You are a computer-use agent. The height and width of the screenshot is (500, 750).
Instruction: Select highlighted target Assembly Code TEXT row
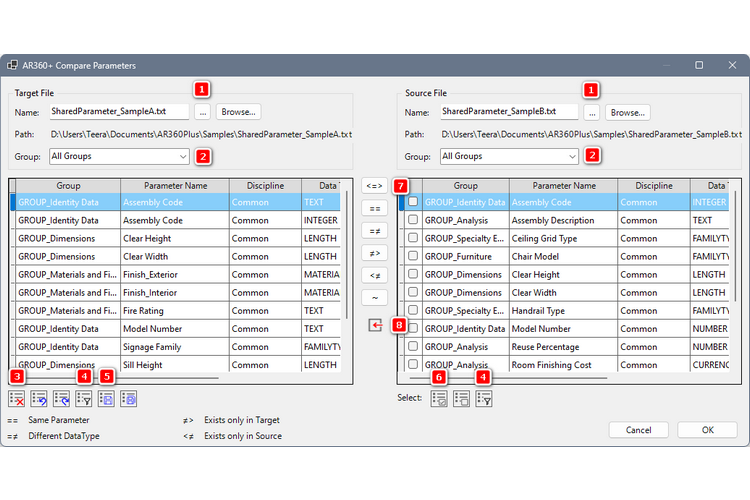pos(178,202)
